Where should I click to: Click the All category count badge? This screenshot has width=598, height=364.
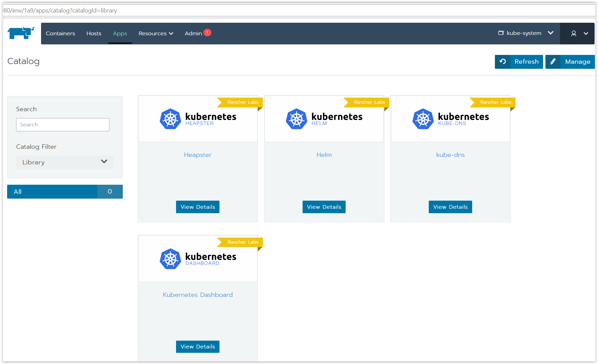pyautogui.click(x=110, y=191)
